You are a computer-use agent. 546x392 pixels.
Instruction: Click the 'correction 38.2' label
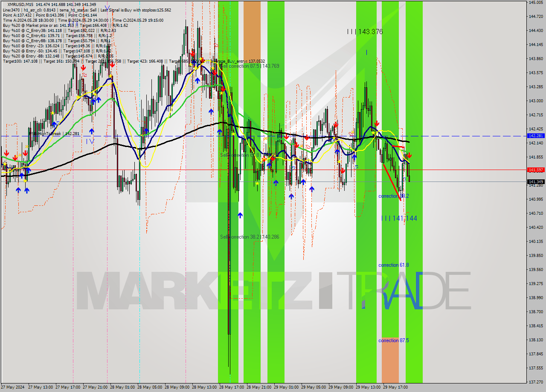393,196
